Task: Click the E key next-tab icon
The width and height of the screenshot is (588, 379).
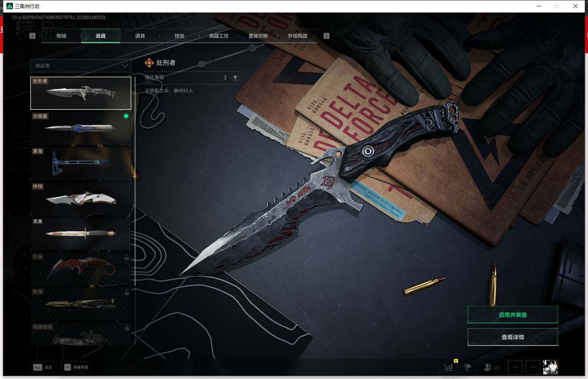Action: 326,36
